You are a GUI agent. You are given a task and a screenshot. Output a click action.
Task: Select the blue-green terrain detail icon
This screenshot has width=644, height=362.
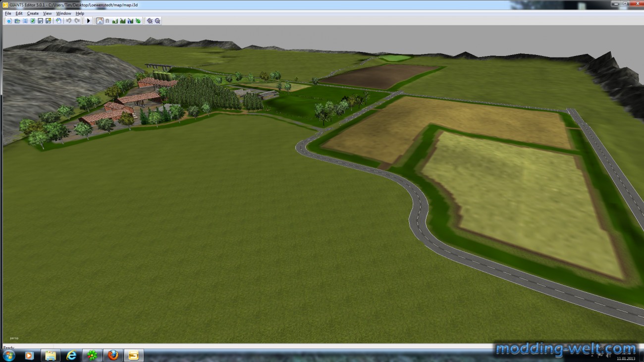point(130,21)
